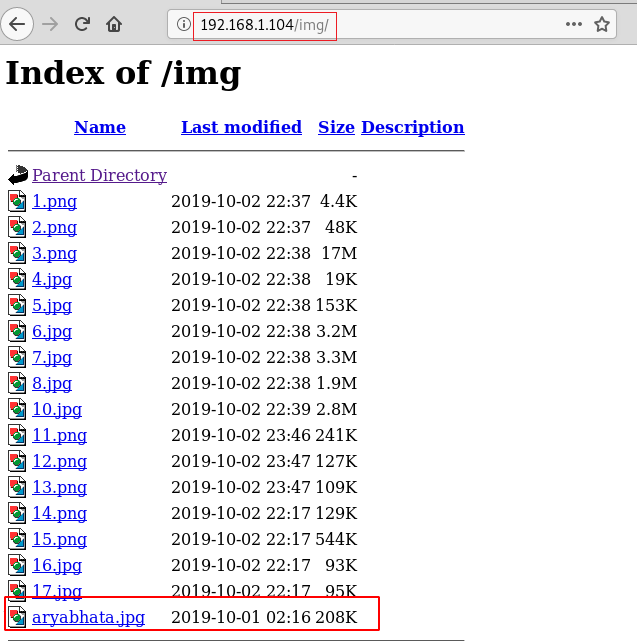Click the image icon next to 13.png
The image size is (637, 641).
[17, 487]
